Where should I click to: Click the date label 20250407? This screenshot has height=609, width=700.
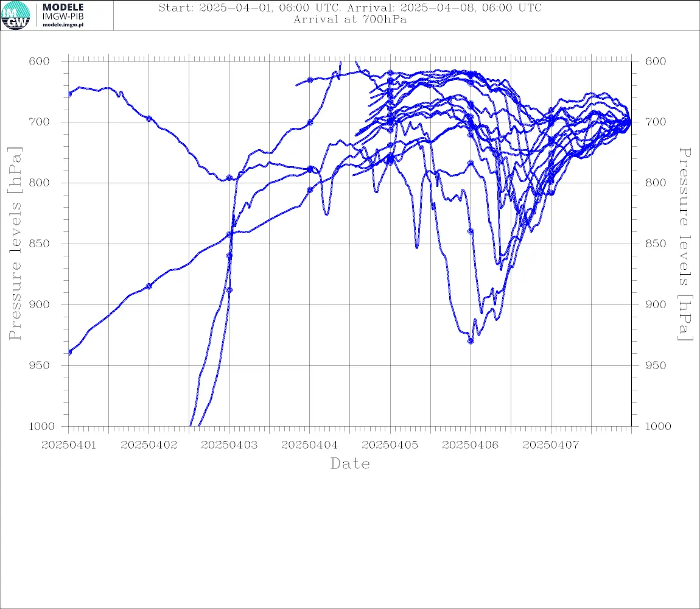(x=551, y=445)
